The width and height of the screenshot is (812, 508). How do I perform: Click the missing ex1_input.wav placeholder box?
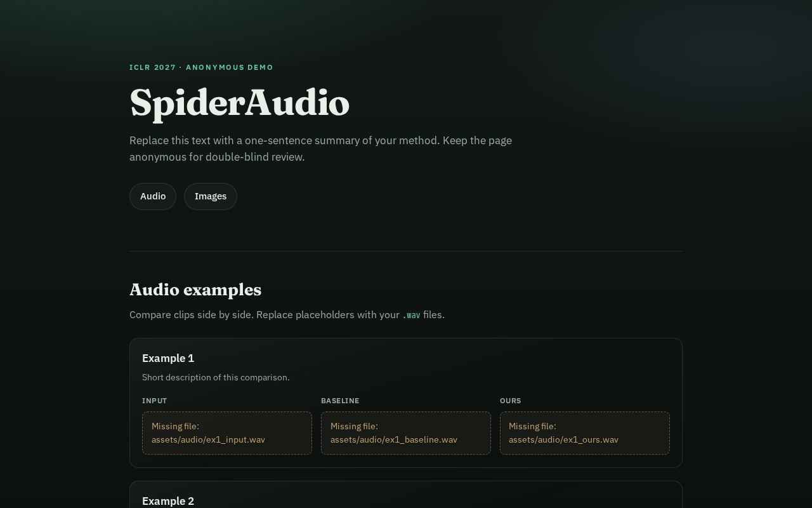(x=227, y=433)
